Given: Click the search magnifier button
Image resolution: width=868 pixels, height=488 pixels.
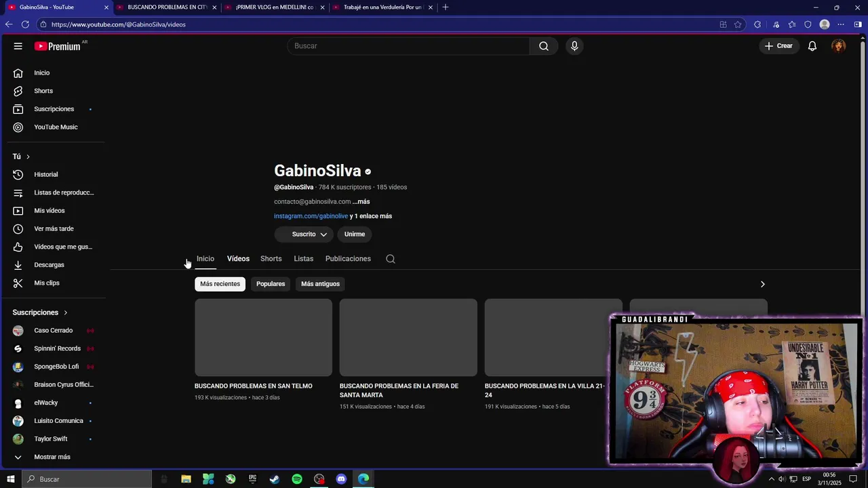Looking at the screenshot, I should click(544, 46).
